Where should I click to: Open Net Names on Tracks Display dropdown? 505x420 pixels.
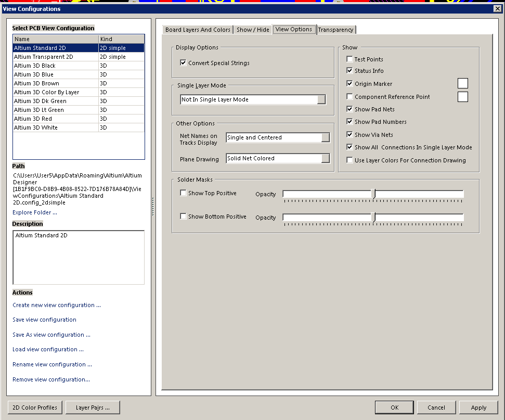(325, 137)
